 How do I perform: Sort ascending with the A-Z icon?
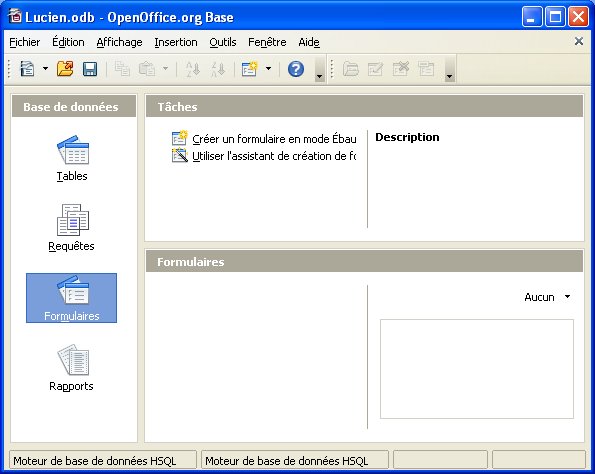pyautogui.click(x=192, y=69)
